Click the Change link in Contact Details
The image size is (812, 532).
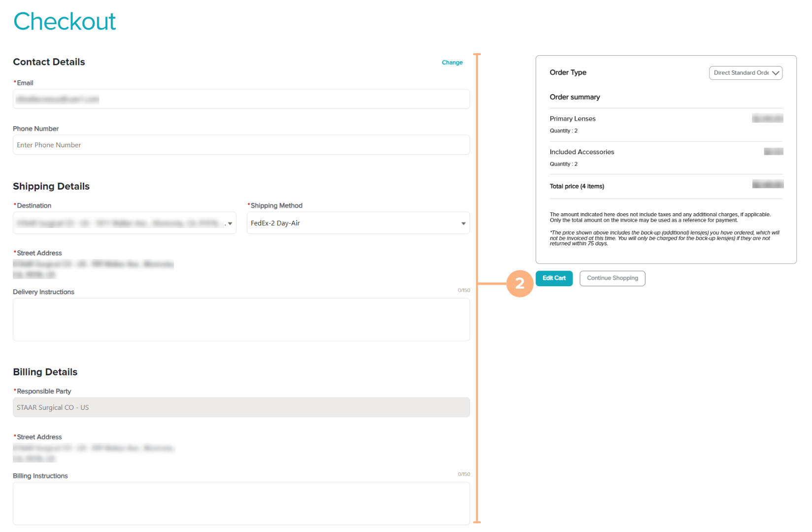[452, 63]
